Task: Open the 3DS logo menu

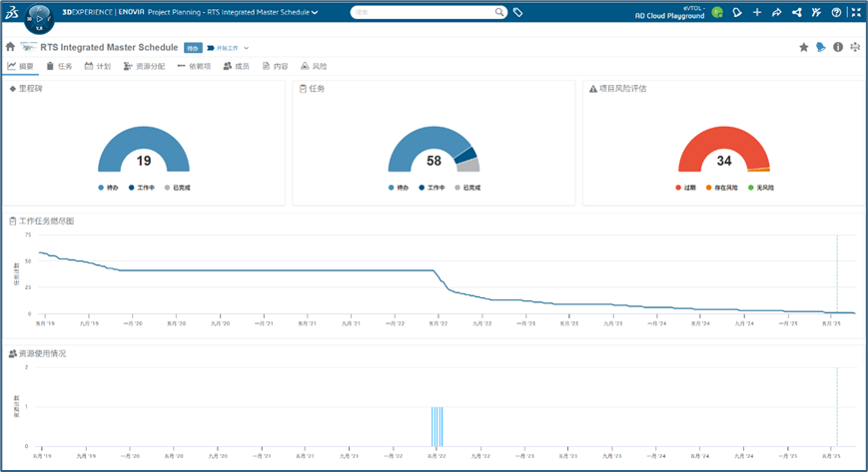Action: tap(12, 13)
